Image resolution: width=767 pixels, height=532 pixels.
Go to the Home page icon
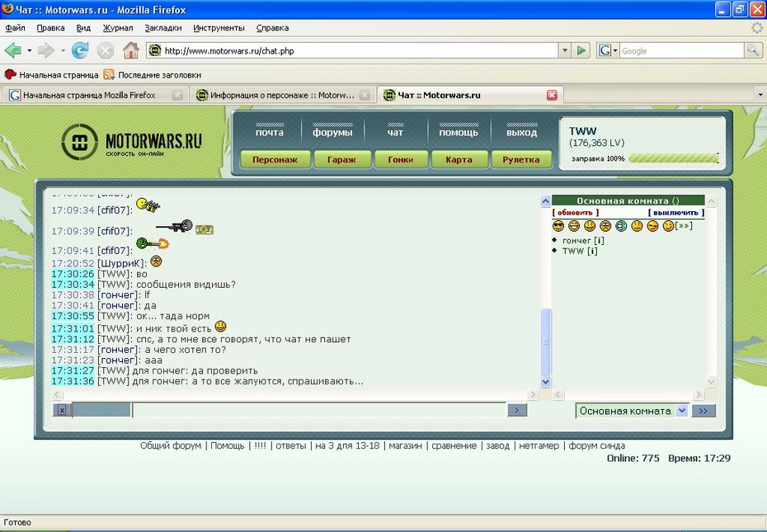point(130,50)
